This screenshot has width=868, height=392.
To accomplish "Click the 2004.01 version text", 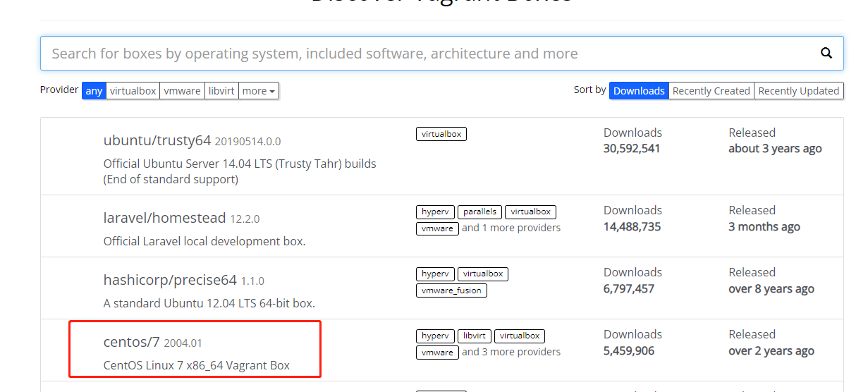I will click(x=183, y=343).
